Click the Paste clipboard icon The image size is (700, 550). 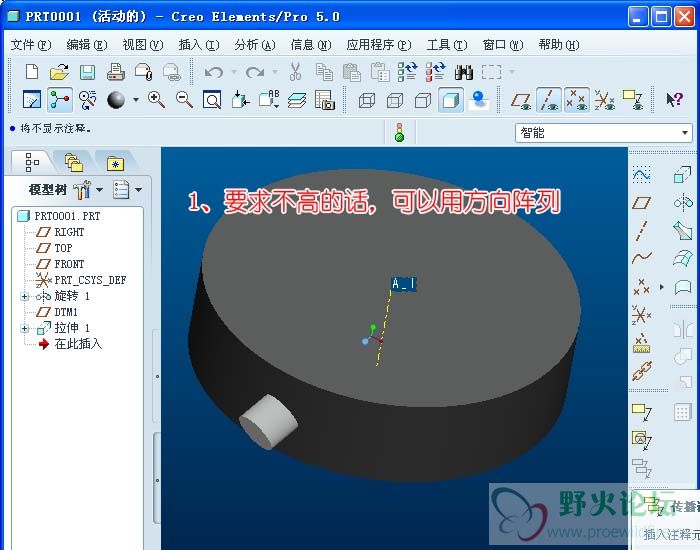pyautogui.click(x=352, y=72)
